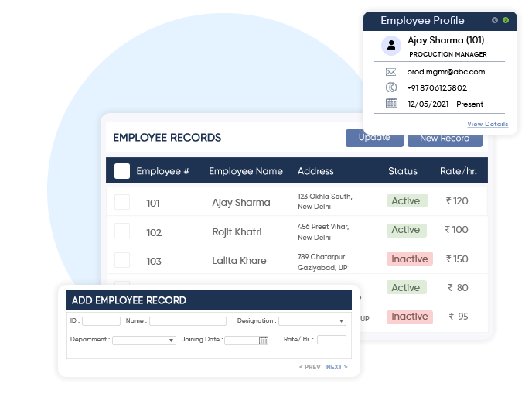
Task: Click employee number 101 in the table
Action: pyautogui.click(x=152, y=204)
